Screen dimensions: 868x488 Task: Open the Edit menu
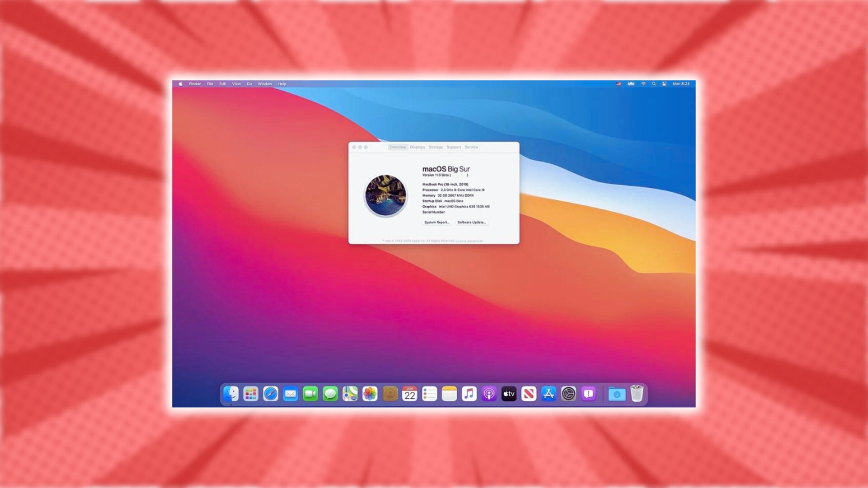(x=223, y=84)
